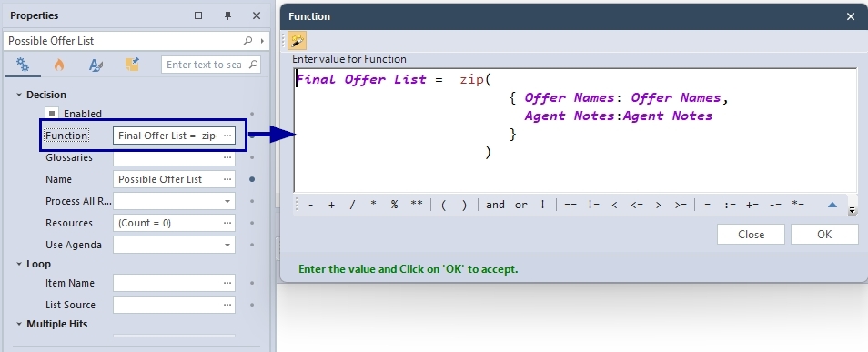Click the Close button in Function dialog
The width and height of the screenshot is (868, 352).
(x=751, y=235)
